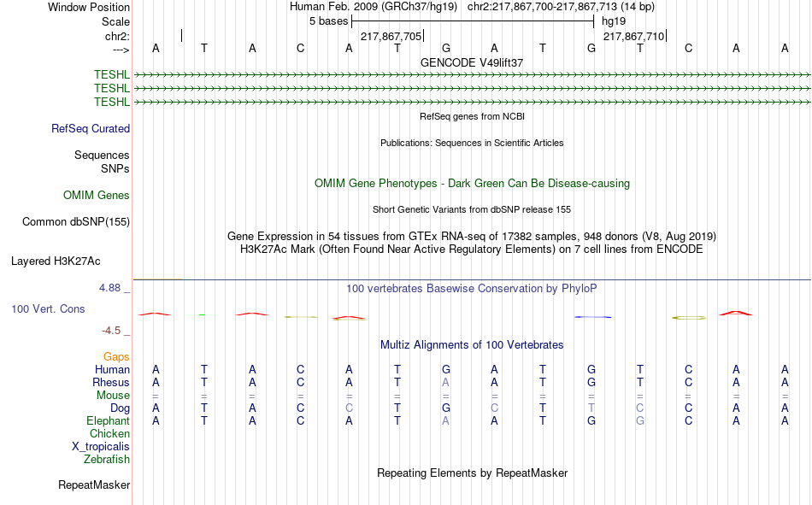This screenshot has height=505, width=812.
Task: Open the RefSeq Curated track label
Action: click(91, 128)
